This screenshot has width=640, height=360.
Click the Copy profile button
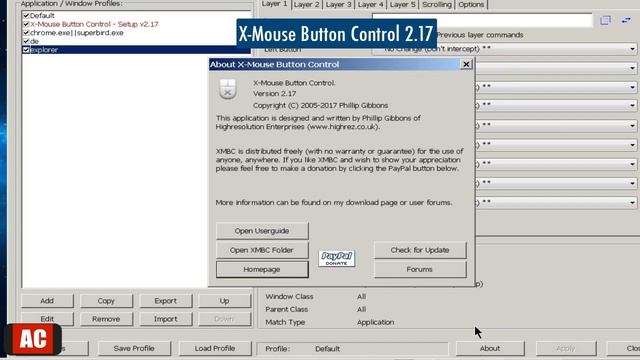pos(106,301)
